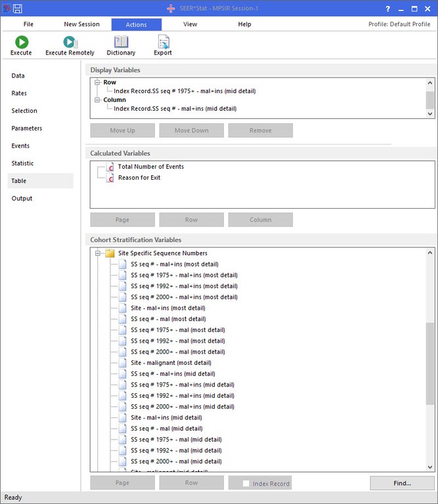This screenshot has width=438, height=504.
Task: Collapse the Column node in Display Variables
Action: 97,100
